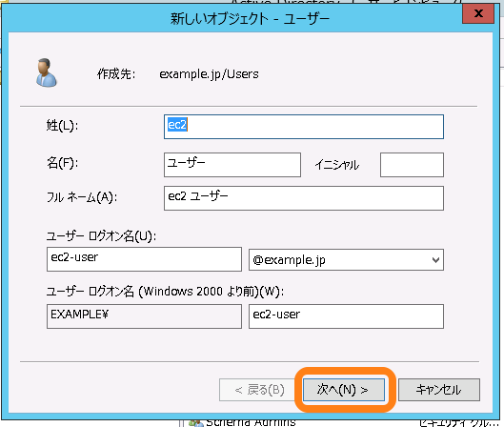
Task: Select Schema Admins in the background list
Action: 251,422
